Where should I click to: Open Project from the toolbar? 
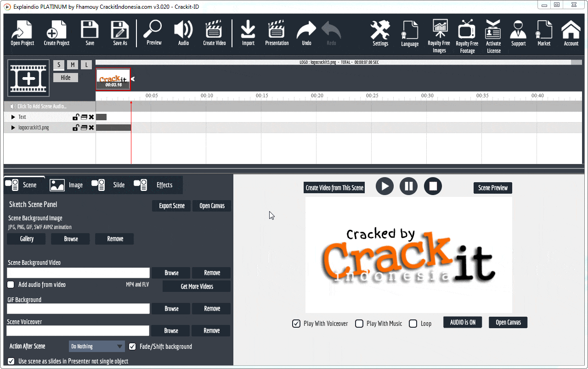pyautogui.click(x=22, y=32)
